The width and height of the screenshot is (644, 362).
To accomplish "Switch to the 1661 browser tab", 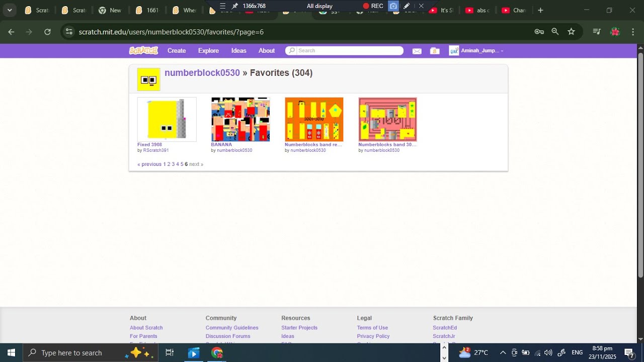I will (147, 10).
